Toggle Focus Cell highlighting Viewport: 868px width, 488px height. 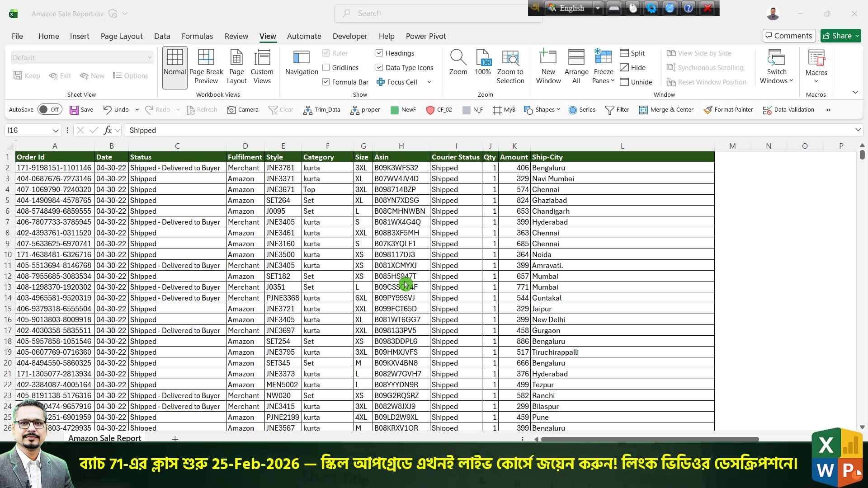397,82
